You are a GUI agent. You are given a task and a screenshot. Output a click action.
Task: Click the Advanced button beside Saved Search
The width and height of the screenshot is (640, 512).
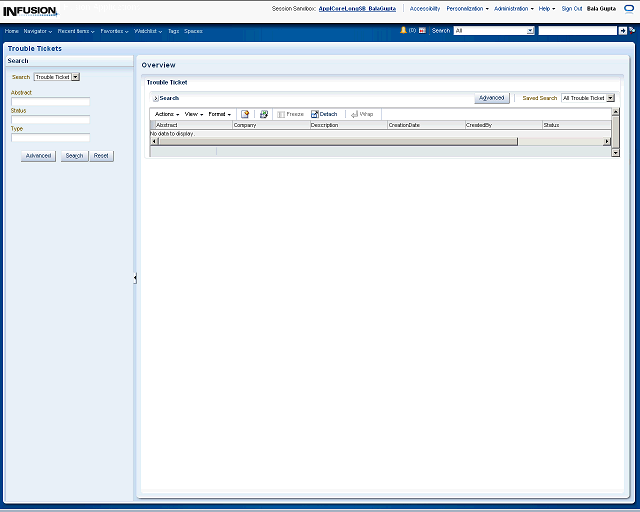click(x=492, y=98)
